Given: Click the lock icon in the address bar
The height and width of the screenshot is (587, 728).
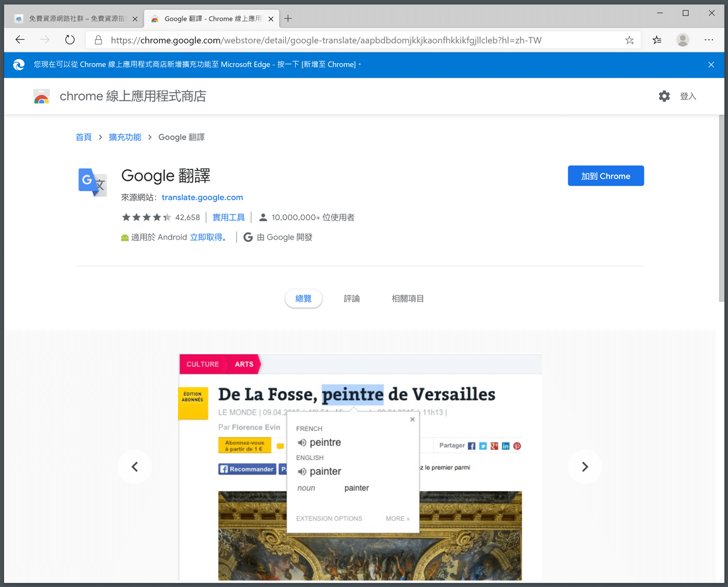Looking at the screenshot, I should 98,40.
